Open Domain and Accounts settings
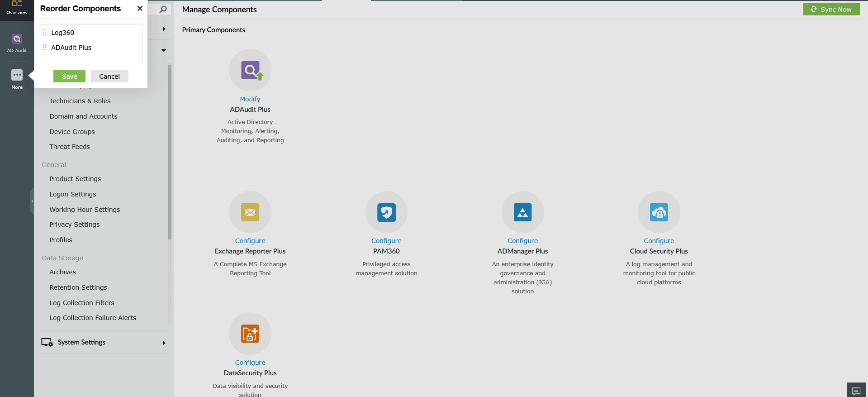Screen dimensions: 868x397 [x=83, y=116]
